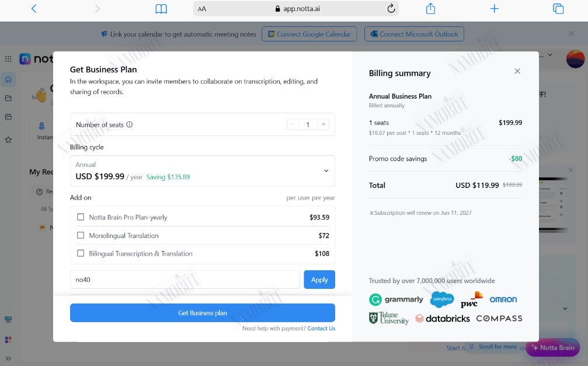This screenshot has width=588, height=366.
Task: Connect Google Calendar button
Action: [309, 34]
